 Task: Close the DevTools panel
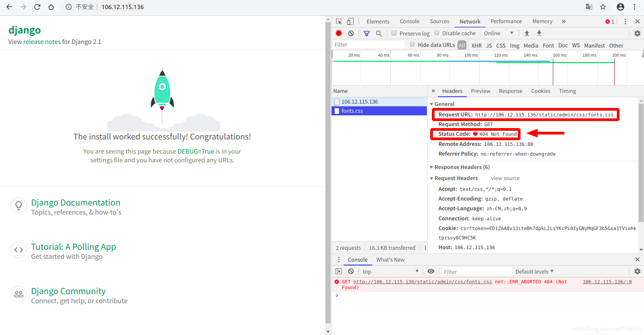coord(637,21)
